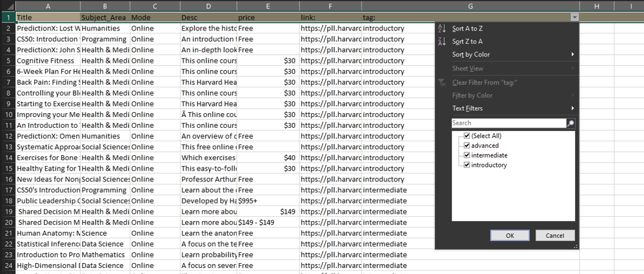Screen dimensions: 644x274
Task: Click the magnifier icon in the filter search box
Action: tap(571, 123)
